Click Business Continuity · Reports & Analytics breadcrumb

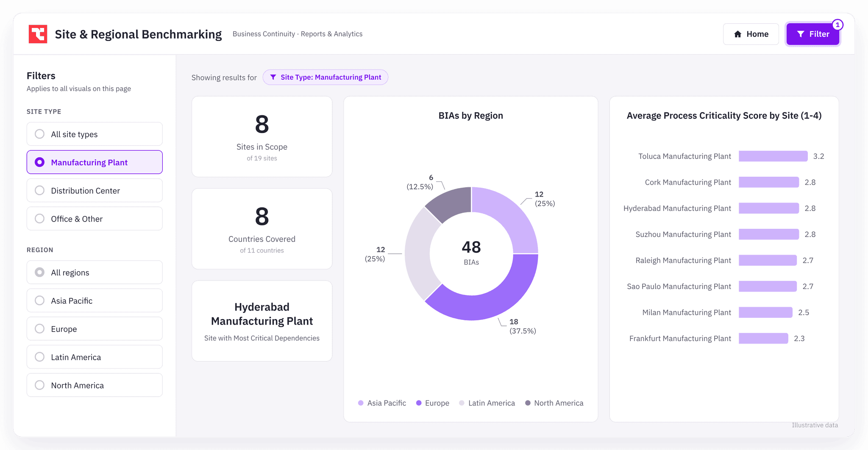[x=298, y=34]
